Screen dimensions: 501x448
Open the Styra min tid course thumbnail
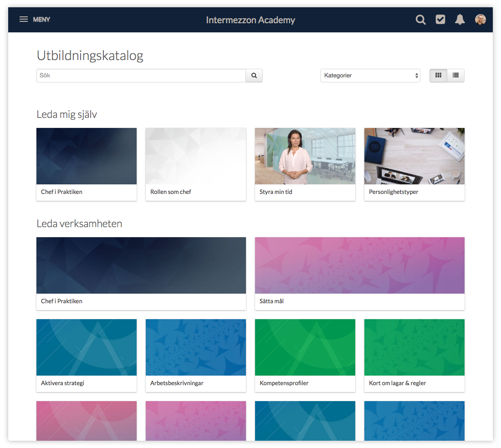[x=305, y=156]
